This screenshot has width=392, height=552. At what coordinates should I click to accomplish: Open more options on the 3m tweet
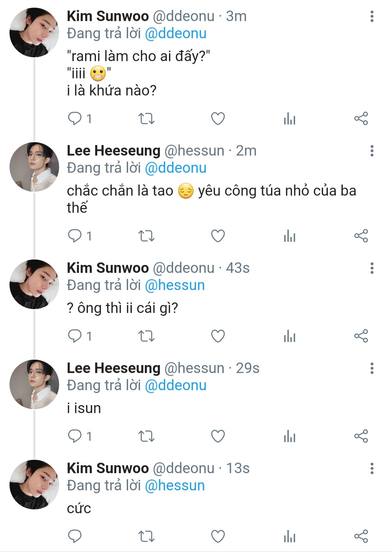coord(372,17)
